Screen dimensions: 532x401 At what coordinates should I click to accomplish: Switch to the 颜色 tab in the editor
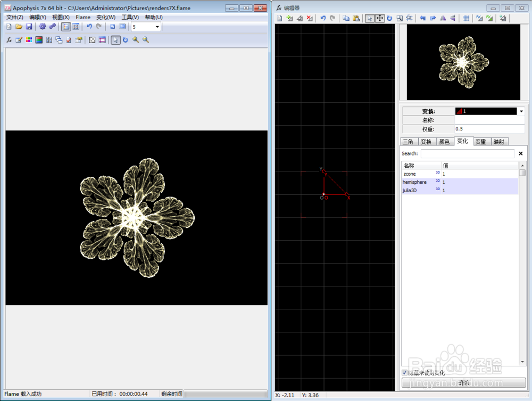pyautogui.click(x=444, y=141)
